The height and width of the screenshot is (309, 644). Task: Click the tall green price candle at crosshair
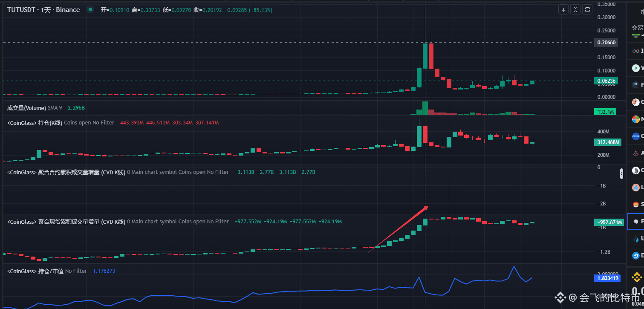[425, 56]
